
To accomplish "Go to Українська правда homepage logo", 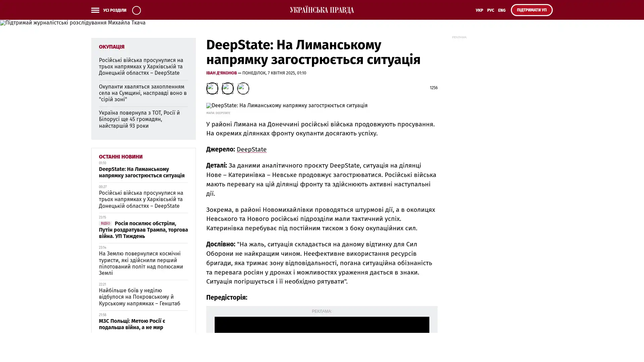I will (322, 10).
